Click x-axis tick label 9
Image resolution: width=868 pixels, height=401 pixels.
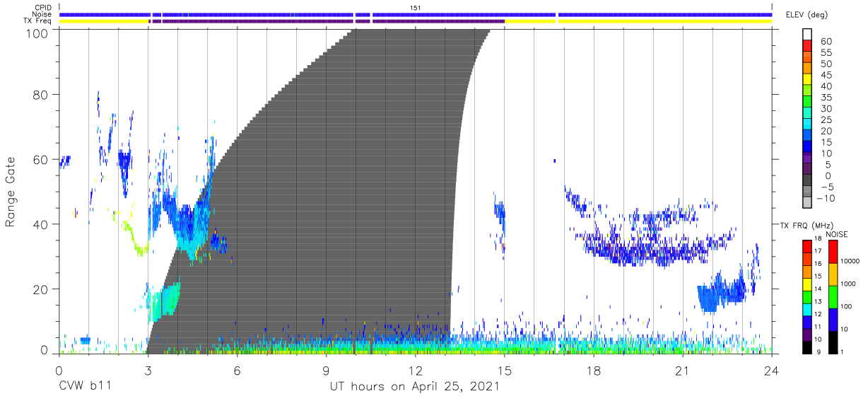[326, 369]
